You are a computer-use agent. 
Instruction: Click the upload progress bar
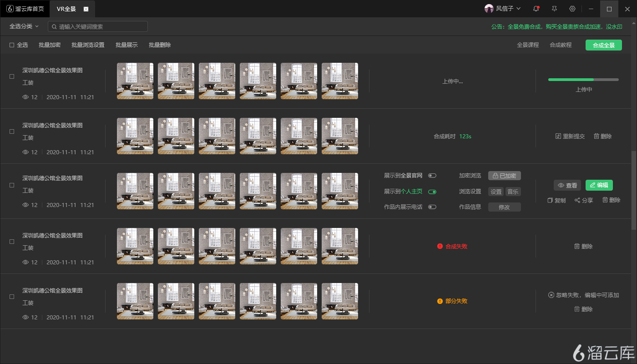click(583, 80)
